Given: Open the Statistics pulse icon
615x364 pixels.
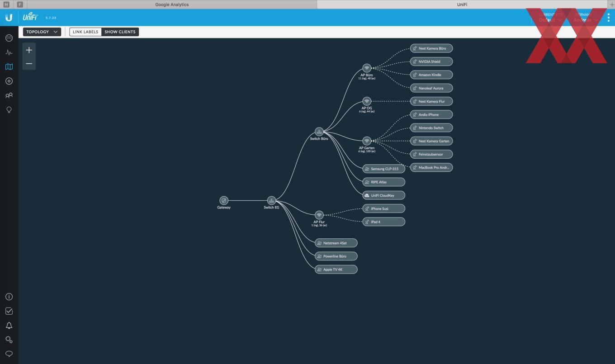Looking at the screenshot, I should point(9,52).
